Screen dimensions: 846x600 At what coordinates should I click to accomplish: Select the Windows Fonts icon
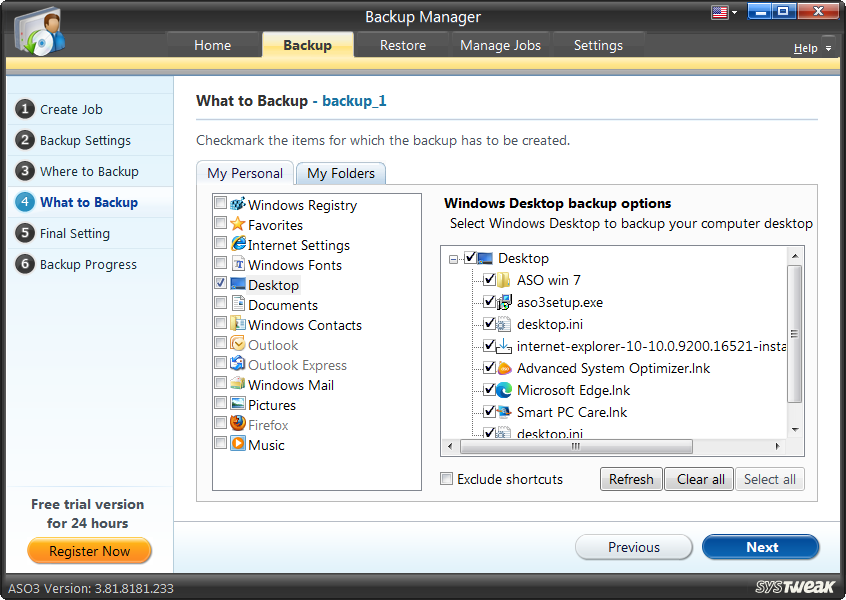coord(236,265)
